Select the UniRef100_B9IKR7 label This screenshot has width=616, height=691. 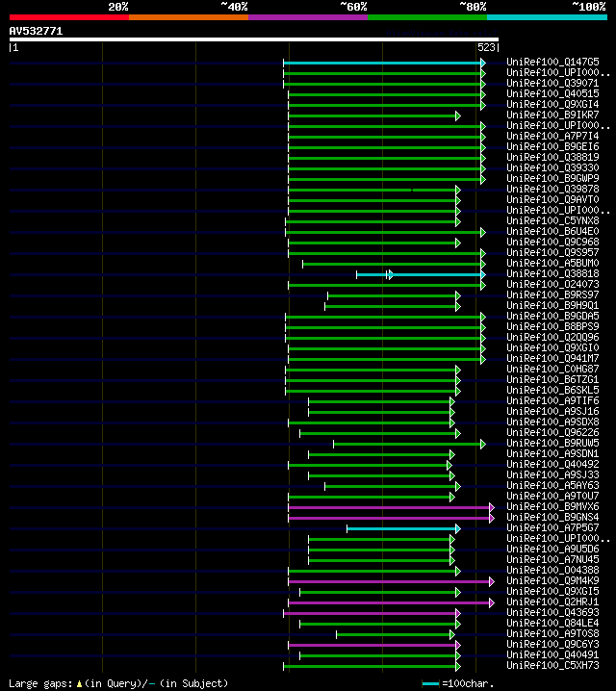[x=552, y=115]
